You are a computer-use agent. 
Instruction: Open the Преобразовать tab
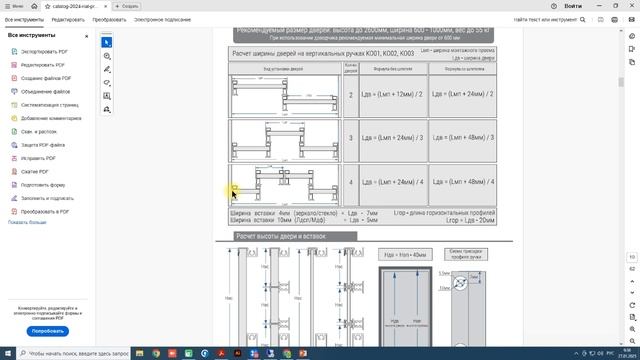click(109, 20)
